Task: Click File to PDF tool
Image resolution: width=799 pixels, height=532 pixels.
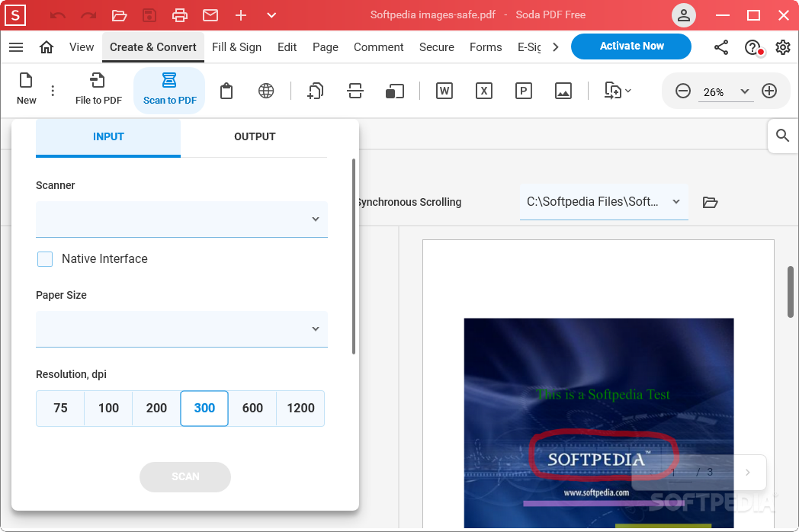Action: click(98, 89)
